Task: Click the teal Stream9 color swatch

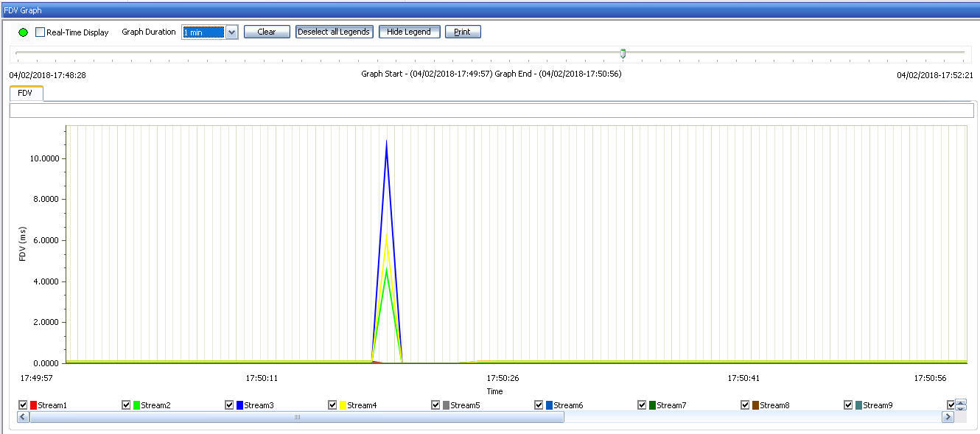Action: coord(859,405)
